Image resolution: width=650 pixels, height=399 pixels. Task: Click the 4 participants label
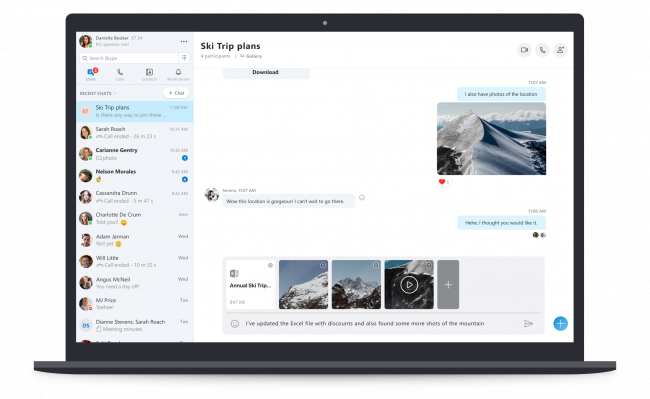click(216, 56)
